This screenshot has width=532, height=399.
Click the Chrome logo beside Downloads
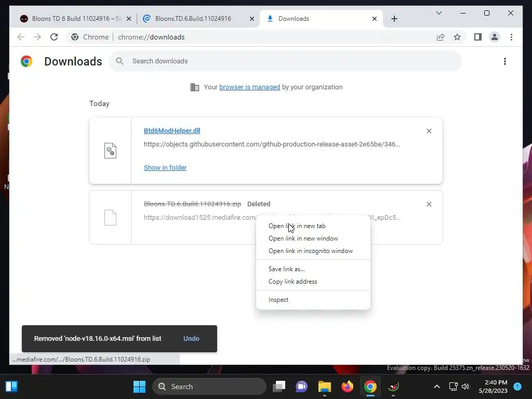[26, 61]
